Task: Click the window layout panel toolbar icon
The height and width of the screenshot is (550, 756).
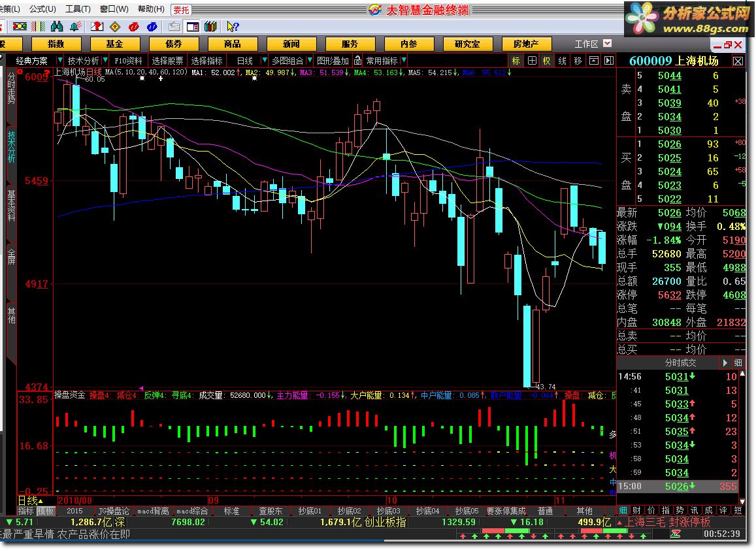Action: tap(192, 26)
